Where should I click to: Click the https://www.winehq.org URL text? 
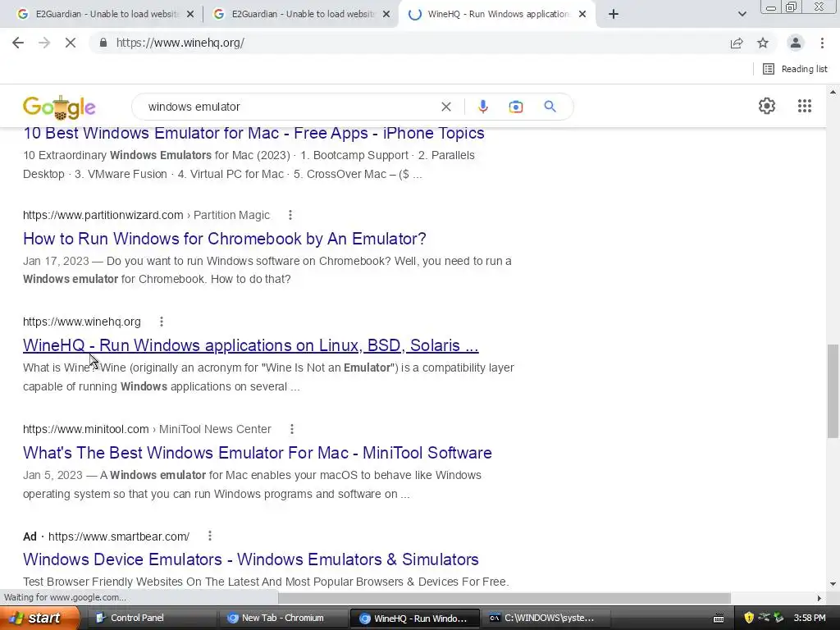click(82, 322)
